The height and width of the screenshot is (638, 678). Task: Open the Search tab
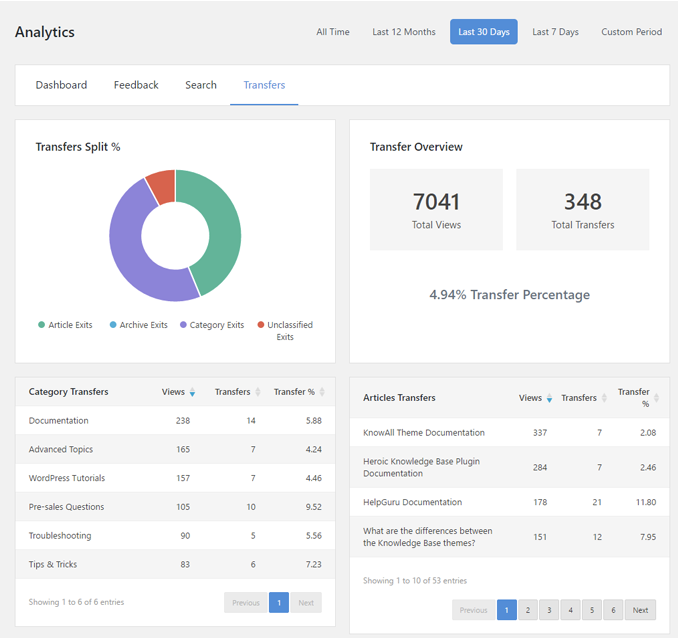[x=201, y=85]
